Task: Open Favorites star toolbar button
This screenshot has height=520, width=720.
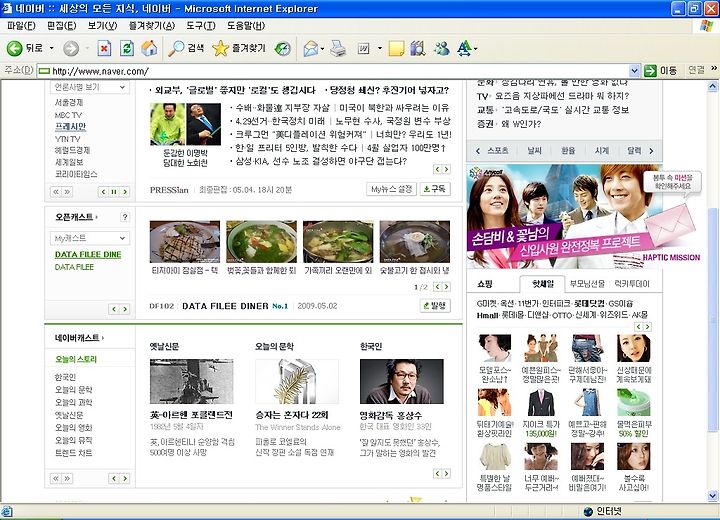Action: (239, 48)
